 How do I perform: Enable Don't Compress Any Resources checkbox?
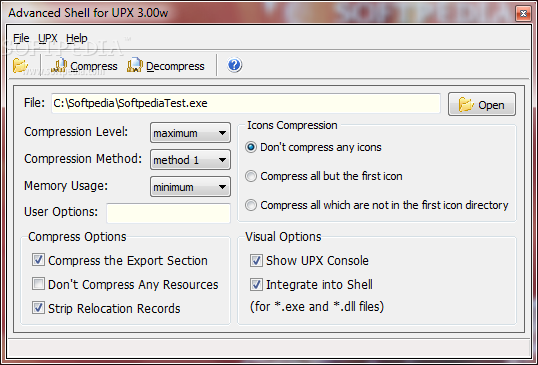tap(38, 284)
